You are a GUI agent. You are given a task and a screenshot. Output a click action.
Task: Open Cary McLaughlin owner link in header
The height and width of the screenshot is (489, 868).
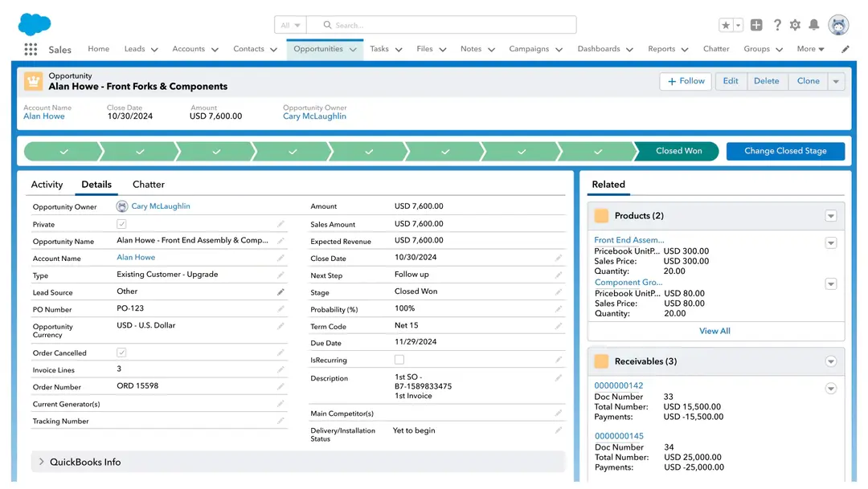tap(314, 116)
